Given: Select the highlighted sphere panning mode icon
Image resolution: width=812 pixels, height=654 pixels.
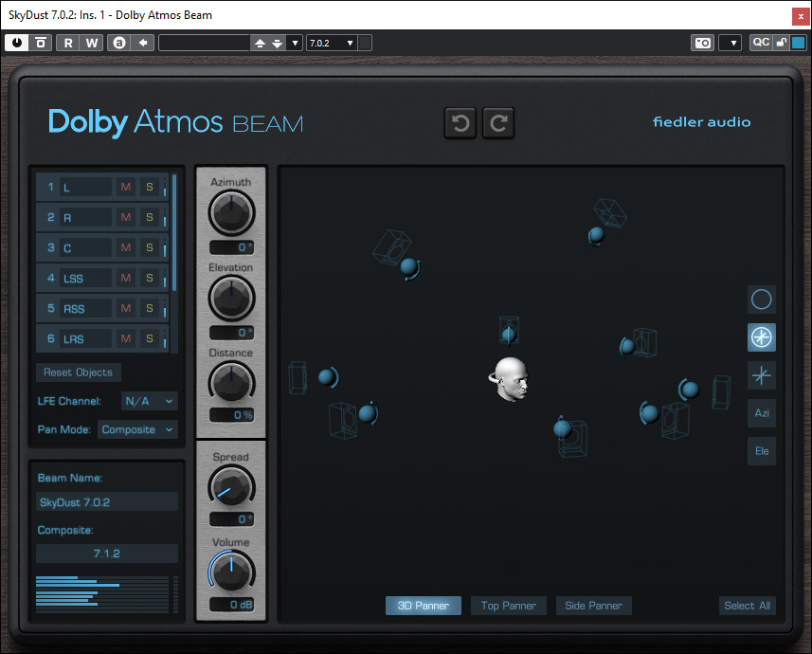Looking at the screenshot, I should [761, 337].
